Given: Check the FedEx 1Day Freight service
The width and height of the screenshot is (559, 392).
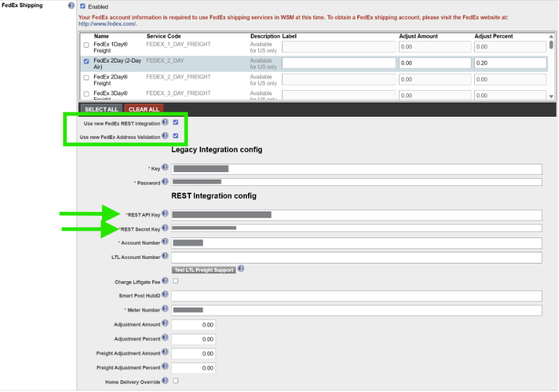Looking at the screenshot, I should click(x=86, y=45).
